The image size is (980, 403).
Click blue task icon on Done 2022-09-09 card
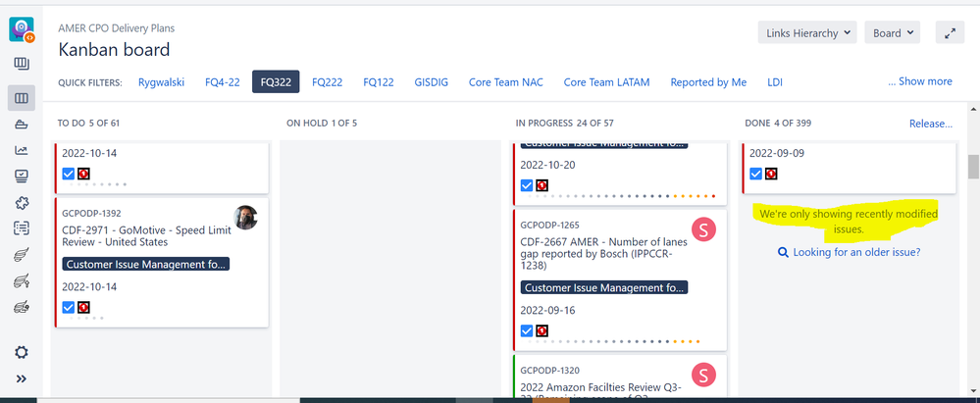pos(755,174)
